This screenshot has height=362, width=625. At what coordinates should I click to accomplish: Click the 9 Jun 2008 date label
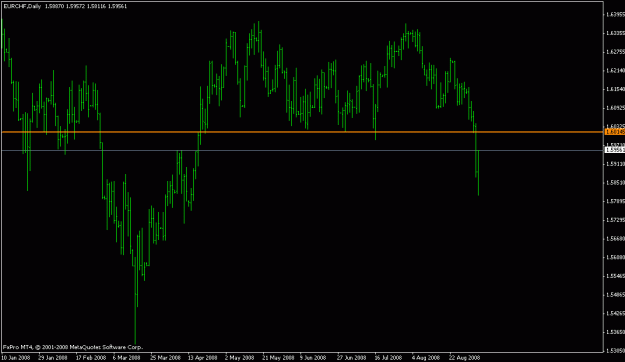(313, 358)
